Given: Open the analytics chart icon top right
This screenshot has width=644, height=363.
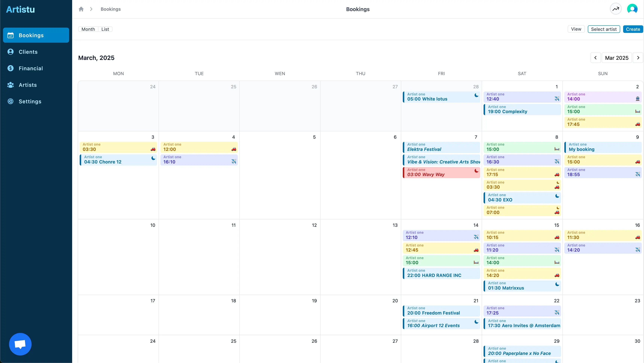Looking at the screenshot, I should (x=615, y=9).
